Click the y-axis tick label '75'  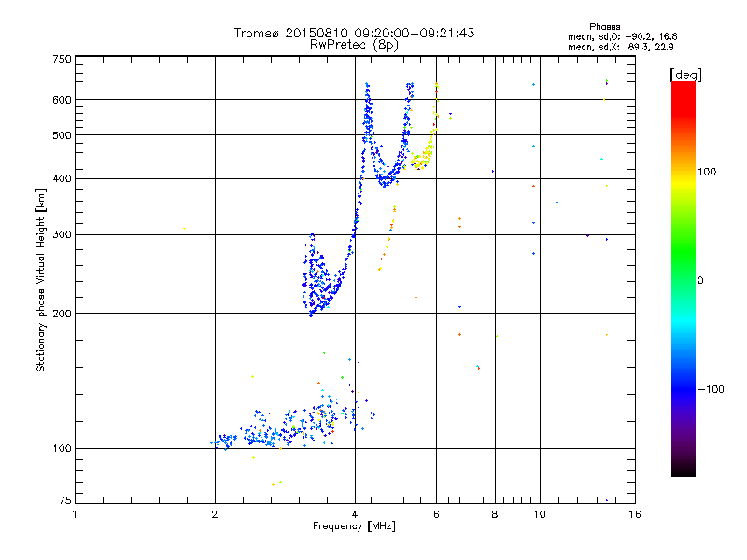(x=65, y=500)
